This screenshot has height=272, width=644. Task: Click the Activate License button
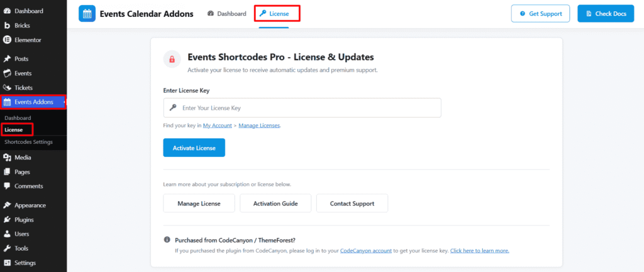tap(194, 148)
